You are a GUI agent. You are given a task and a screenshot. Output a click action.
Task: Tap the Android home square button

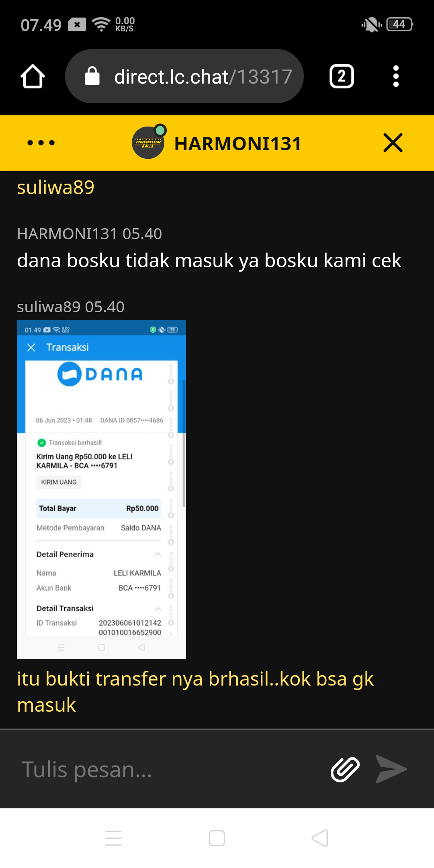pyautogui.click(x=217, y=838)
